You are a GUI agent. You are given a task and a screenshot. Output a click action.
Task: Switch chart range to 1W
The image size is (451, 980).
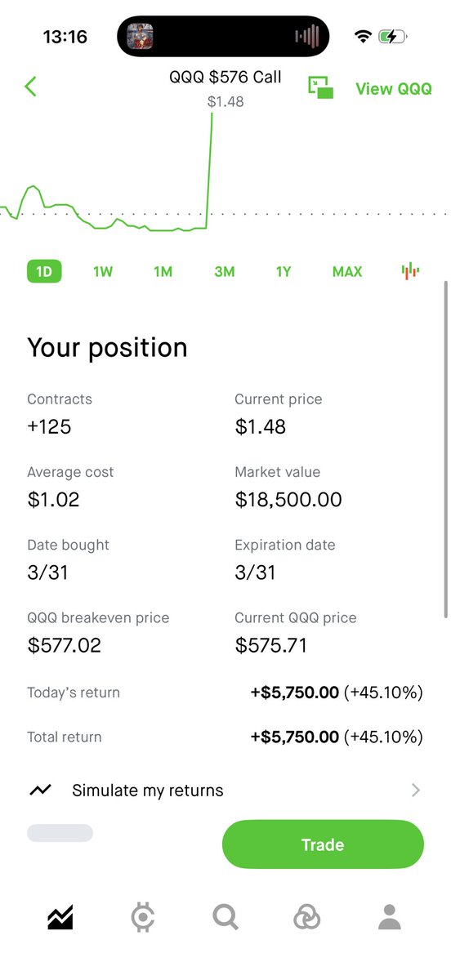click(x=103, y=272)
